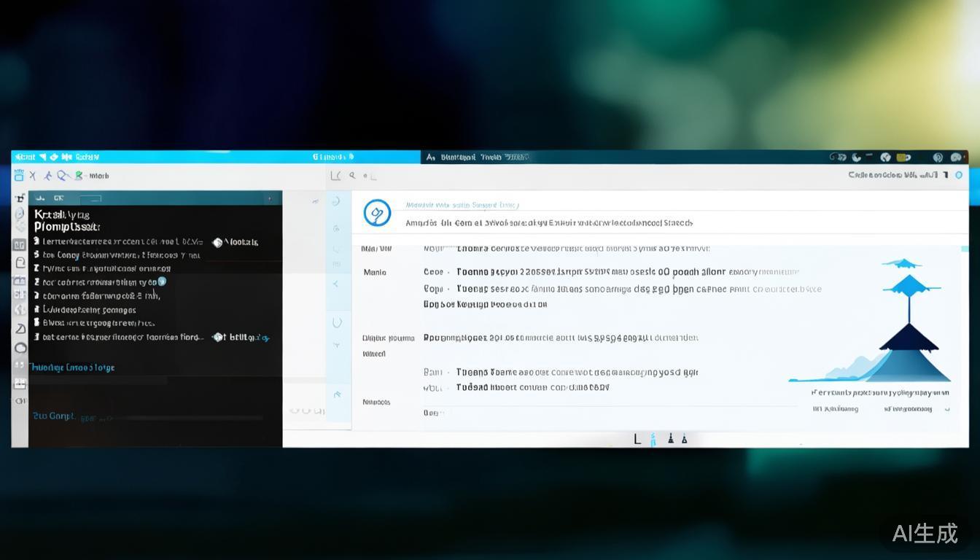The width and height of the screenshot is (980, 560).
Task: Open the blue 'Huodige' link in dark panel
Action: tap(71, 367)
